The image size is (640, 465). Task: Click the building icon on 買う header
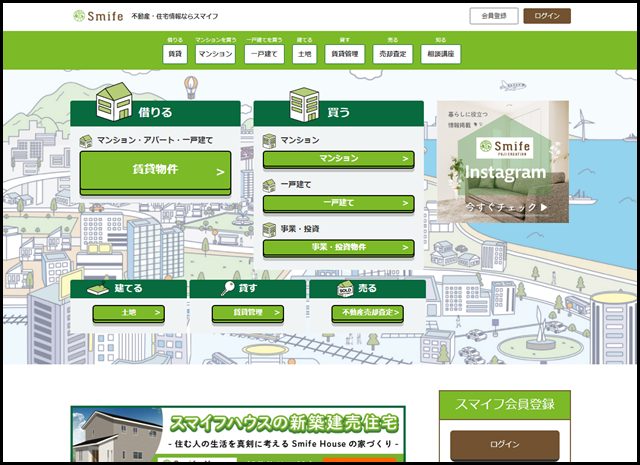(304, 105)
